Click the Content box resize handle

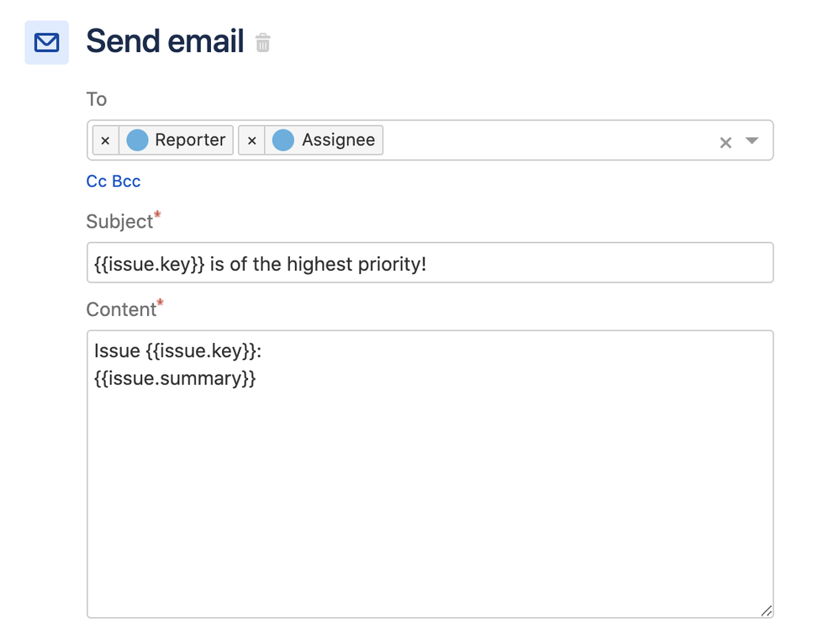click(767, 611)
